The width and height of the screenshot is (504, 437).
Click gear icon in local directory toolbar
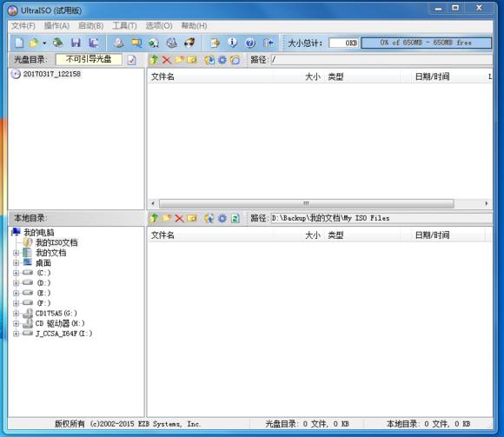222,218
